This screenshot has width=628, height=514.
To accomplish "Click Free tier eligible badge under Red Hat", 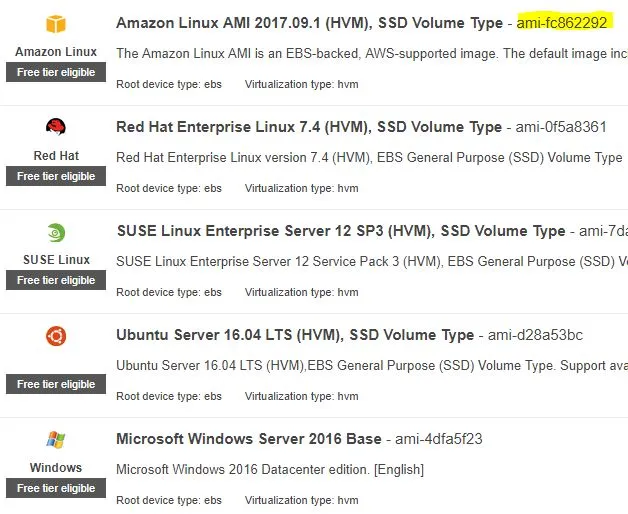I will (x=56, y=176).
